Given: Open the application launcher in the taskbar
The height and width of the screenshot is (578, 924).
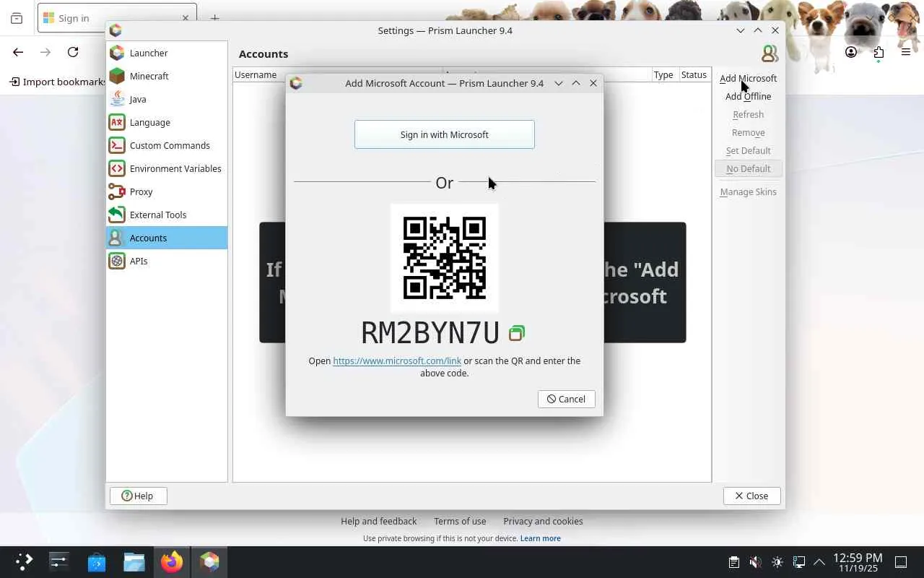Looking at the screenshot, I should [24, 562].
